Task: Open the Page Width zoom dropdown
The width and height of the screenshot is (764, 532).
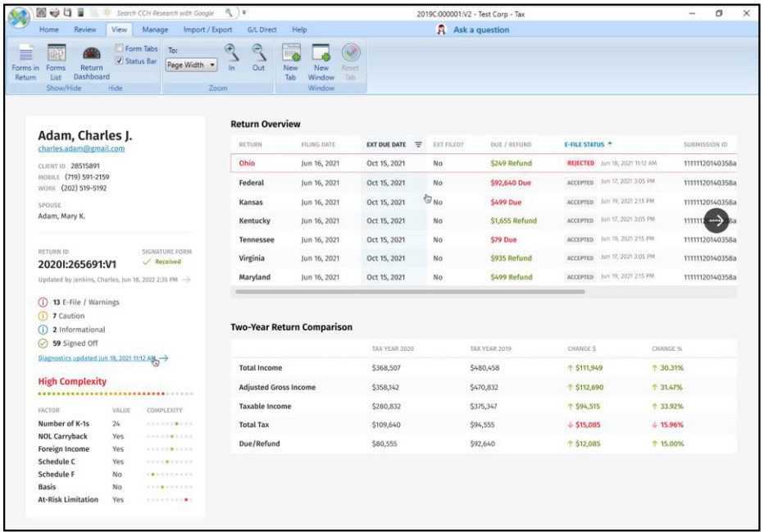Action: tap(192, 64)
